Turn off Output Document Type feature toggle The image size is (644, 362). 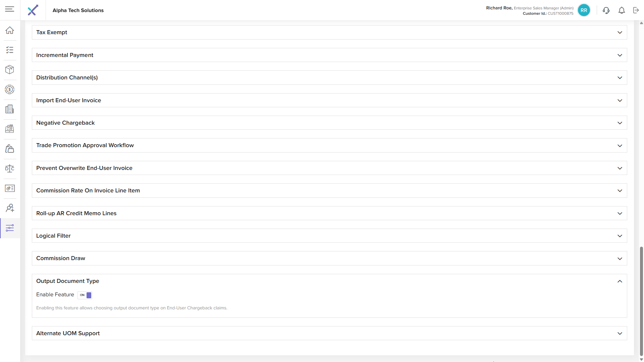pyautogui.click(x=85, y=295)
